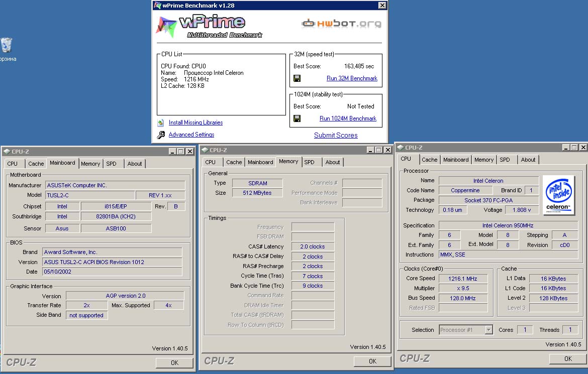This screenshot has width=588, height=374.
Task: Click the CPU-Z Memory window title icon
Action: click(205, 150)
